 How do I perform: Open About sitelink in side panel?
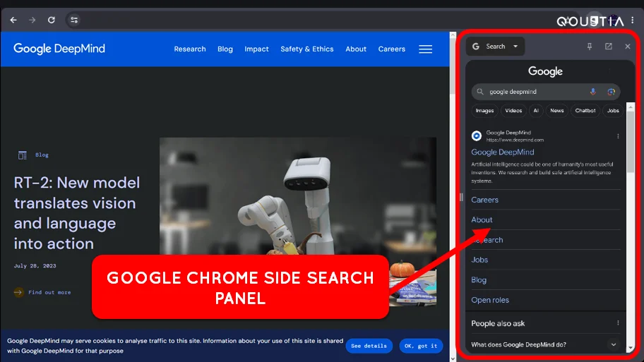tap(482, 219)
